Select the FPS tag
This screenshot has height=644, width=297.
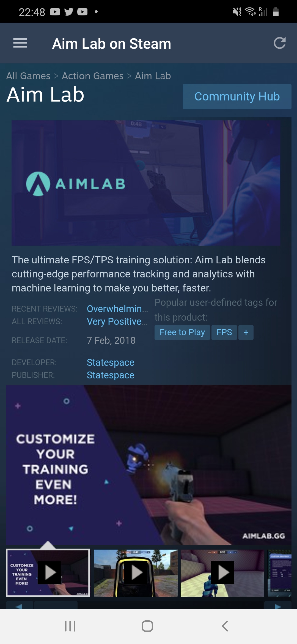coord(224,332)
